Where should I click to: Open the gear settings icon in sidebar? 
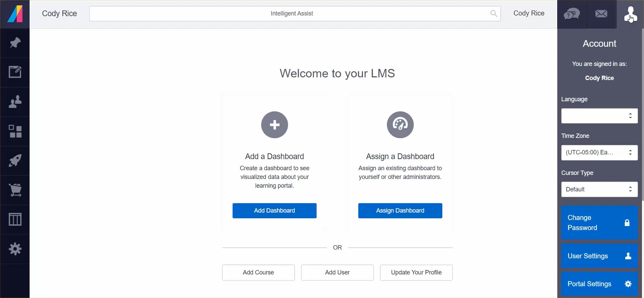[x=15, y=249]
